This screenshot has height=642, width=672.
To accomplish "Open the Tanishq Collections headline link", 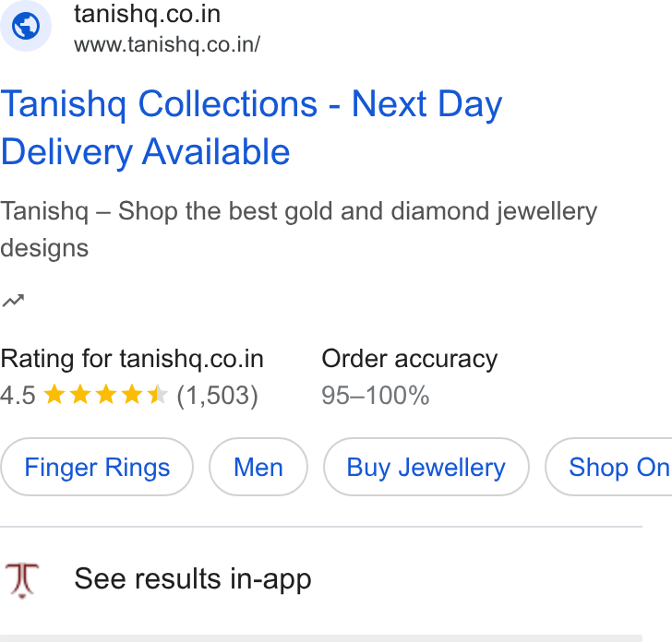I will point(252,127).
